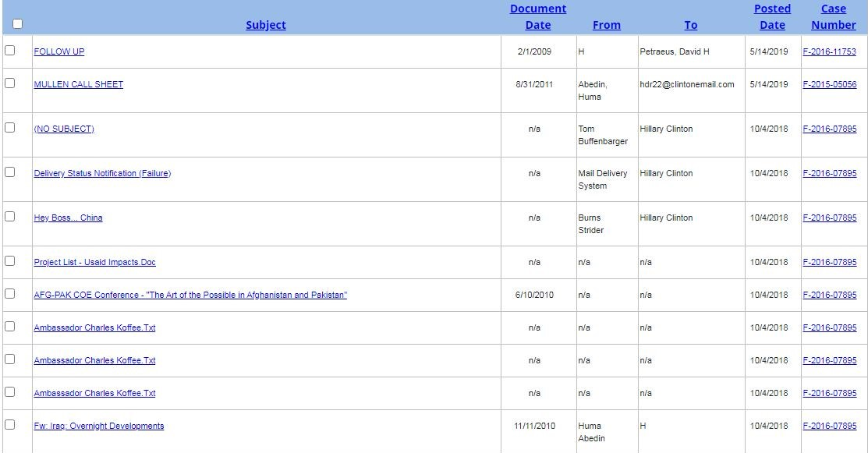Sort by Case Number header
The image size is (868, 453).
tap(834, 16)
